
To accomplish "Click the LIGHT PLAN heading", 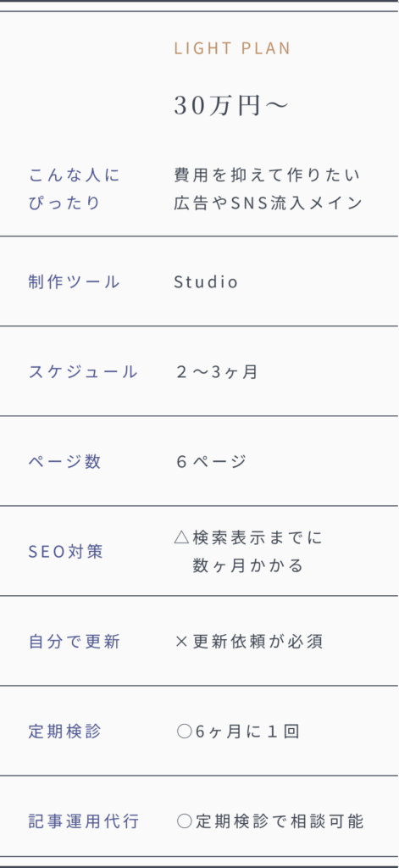I will [232, 48].
